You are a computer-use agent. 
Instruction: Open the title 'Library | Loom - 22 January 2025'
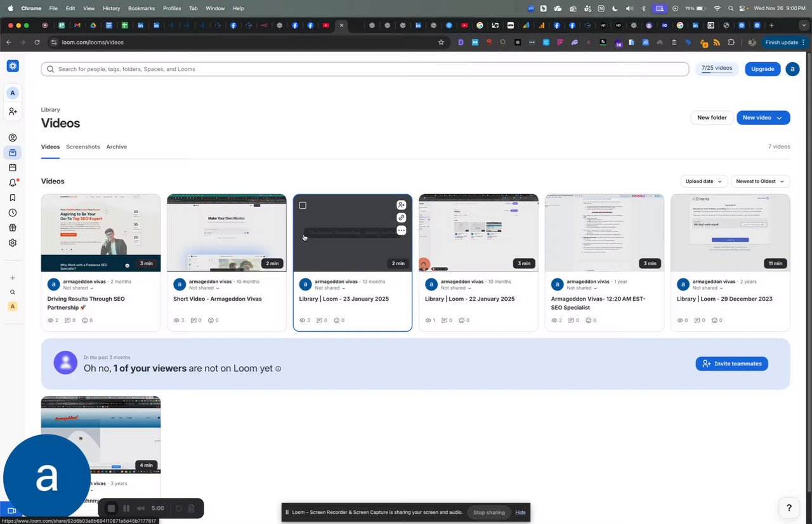click(470, 299)
